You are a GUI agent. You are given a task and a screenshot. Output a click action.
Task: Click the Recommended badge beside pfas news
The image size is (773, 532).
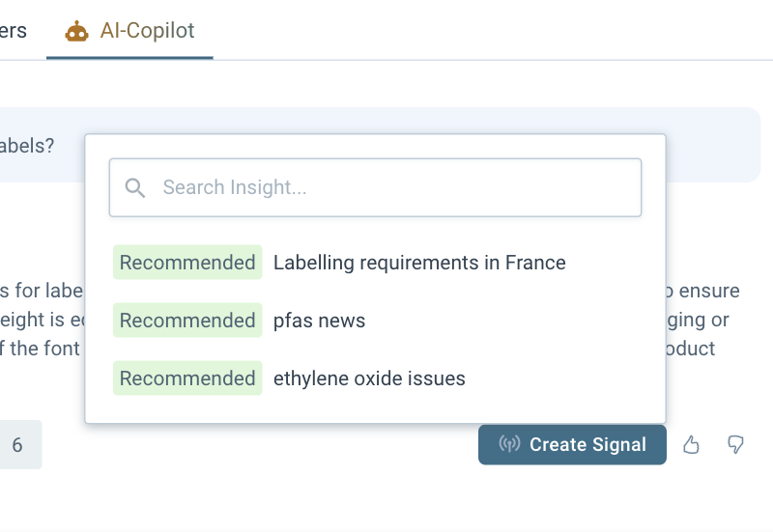(187, 321)
